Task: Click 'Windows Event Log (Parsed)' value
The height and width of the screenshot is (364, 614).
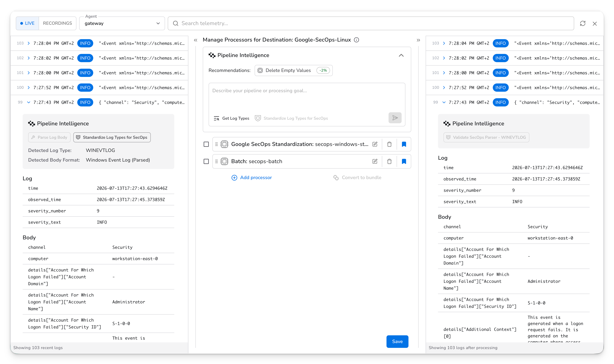Action: [118, 160]
